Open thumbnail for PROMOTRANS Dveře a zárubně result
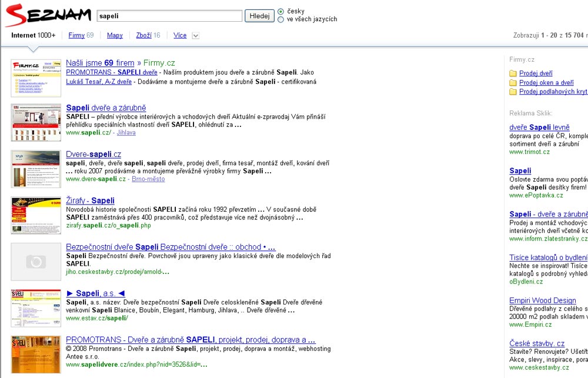Screen dimensions: 588x378 coord(36,354)
